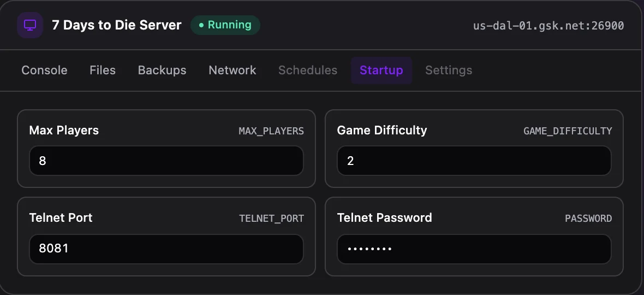The height and width of the screenshot is (295, 644).
Task: Click the purple server monitor icon
Action: pyautogui.click(x=30, y=25)
